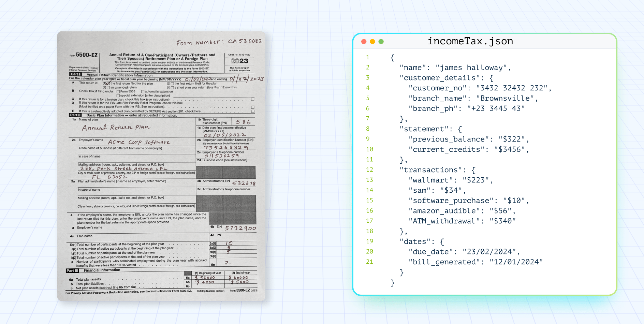The image size is (644, 324).
Task: Click line number 12 beside 'transactions'
Action: pos(369,170)
